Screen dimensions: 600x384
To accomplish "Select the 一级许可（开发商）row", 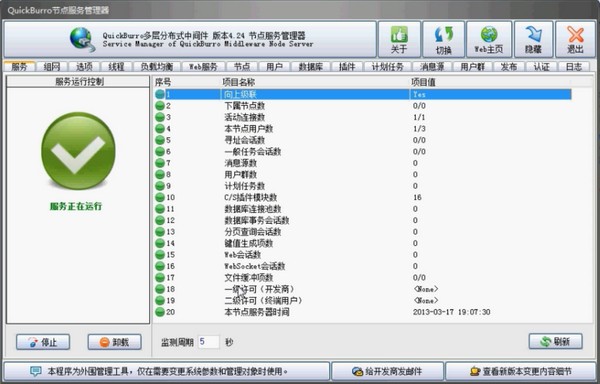I will [363, 289].
